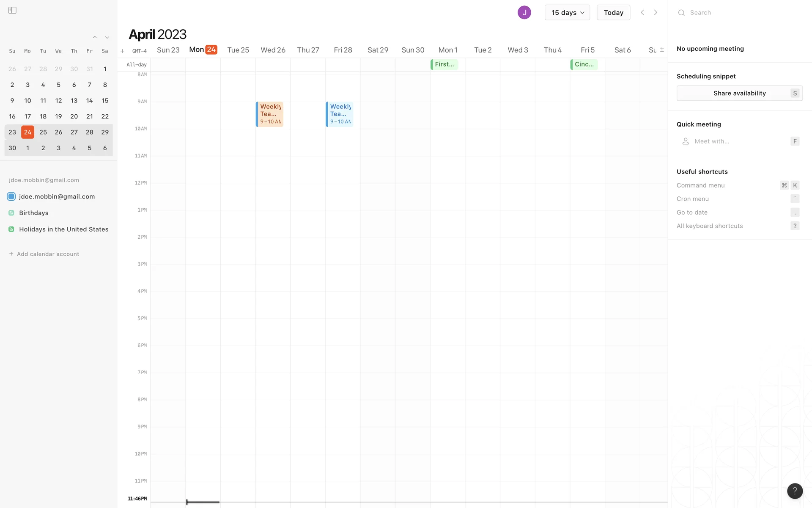Open the 15 days view dropdown
This screenshot has width=812, height=508.
567,12
